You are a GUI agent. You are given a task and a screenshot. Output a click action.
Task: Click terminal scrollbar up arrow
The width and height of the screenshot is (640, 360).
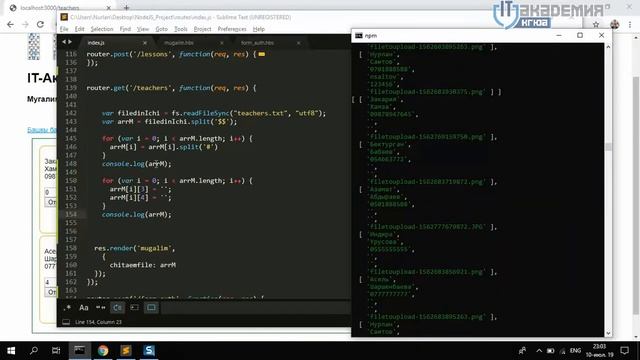608,47
